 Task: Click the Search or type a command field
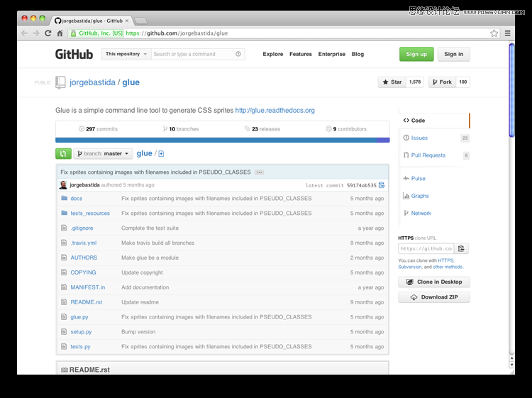[198, 54]
